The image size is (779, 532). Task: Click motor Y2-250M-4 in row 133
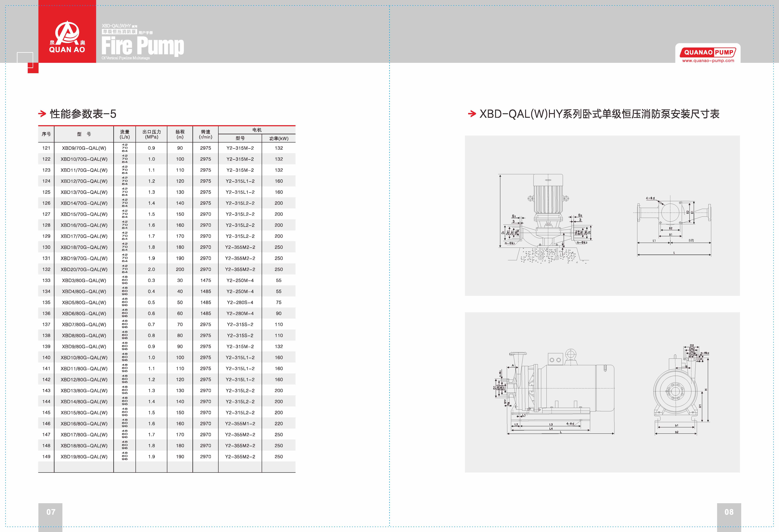click(240, 280)
